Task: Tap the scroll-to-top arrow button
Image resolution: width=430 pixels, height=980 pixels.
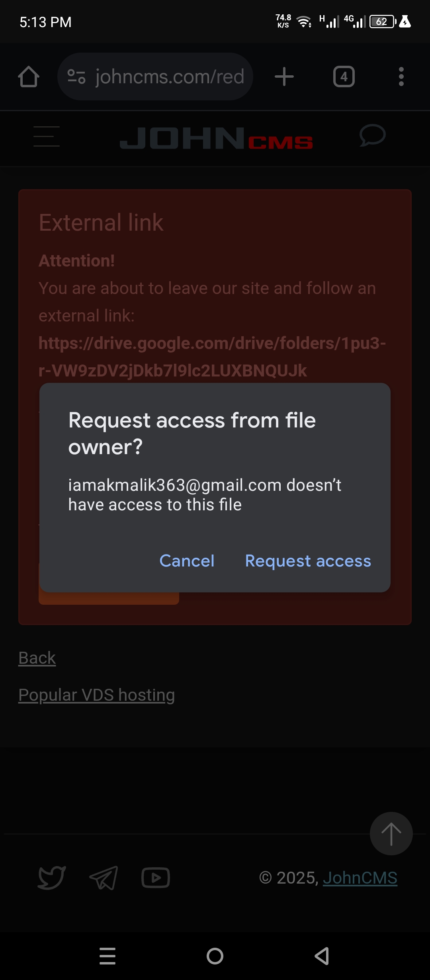Action: [391, 834]
